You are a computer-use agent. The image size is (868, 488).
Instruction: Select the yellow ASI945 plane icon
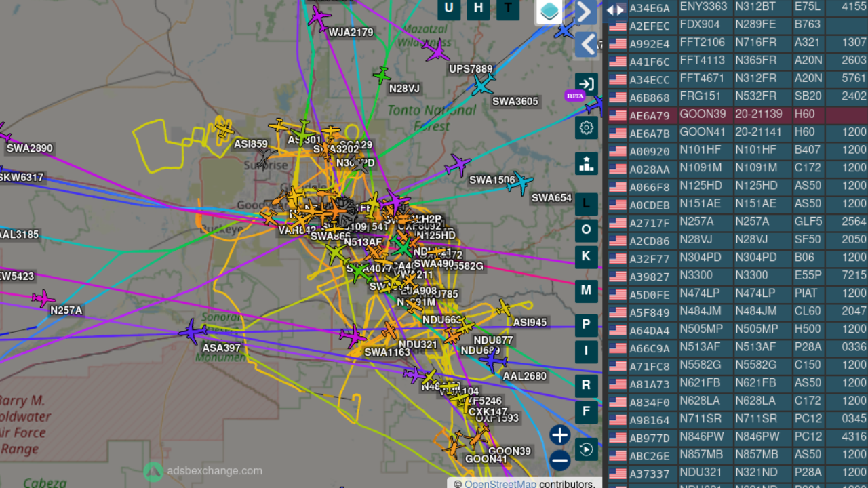pos(503,308)
